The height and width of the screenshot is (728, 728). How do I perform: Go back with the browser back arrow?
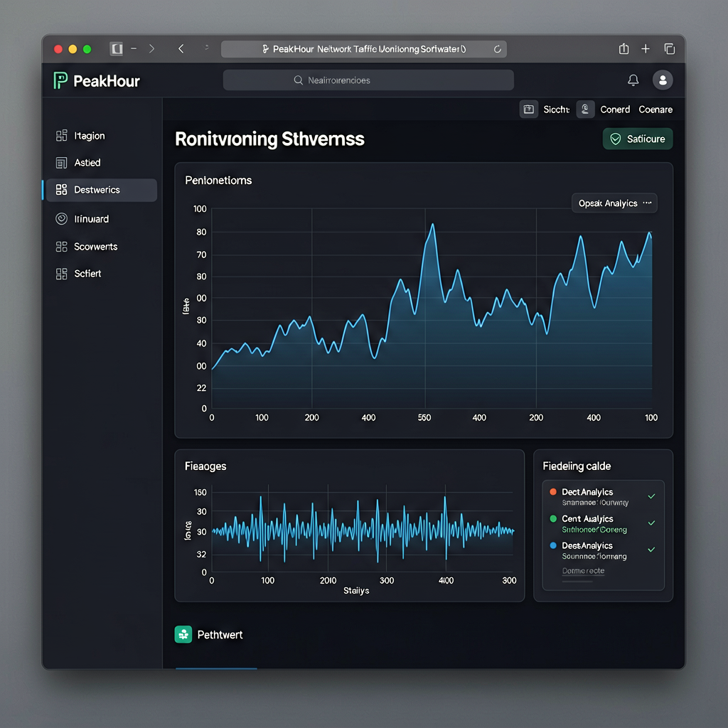click(181, 49)
